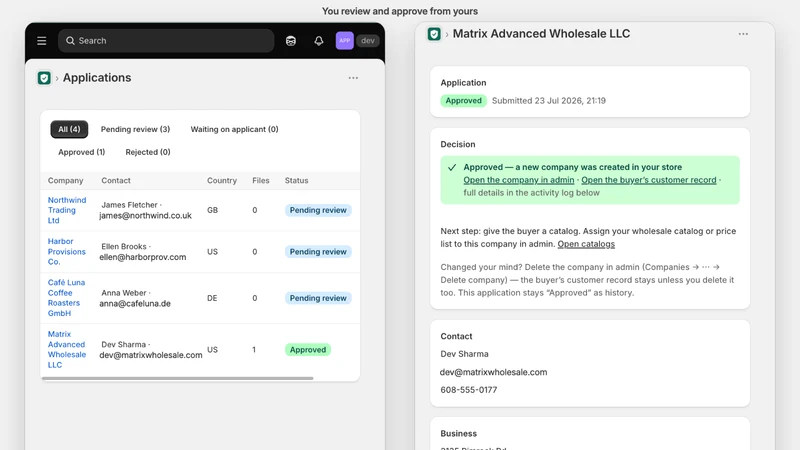The image size is (800, 450).
Task: Click the Country column header
Action: 222,181
